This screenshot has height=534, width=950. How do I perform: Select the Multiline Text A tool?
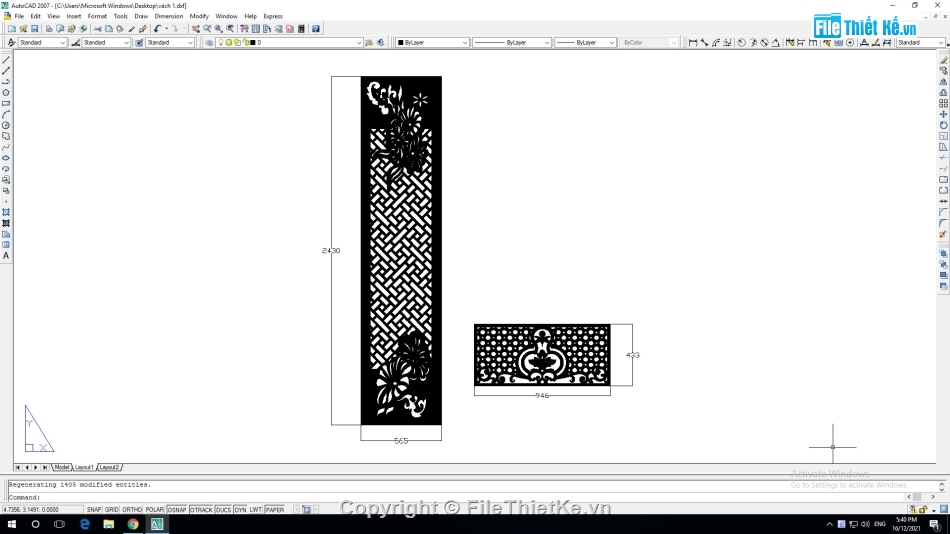pos(6,256)
